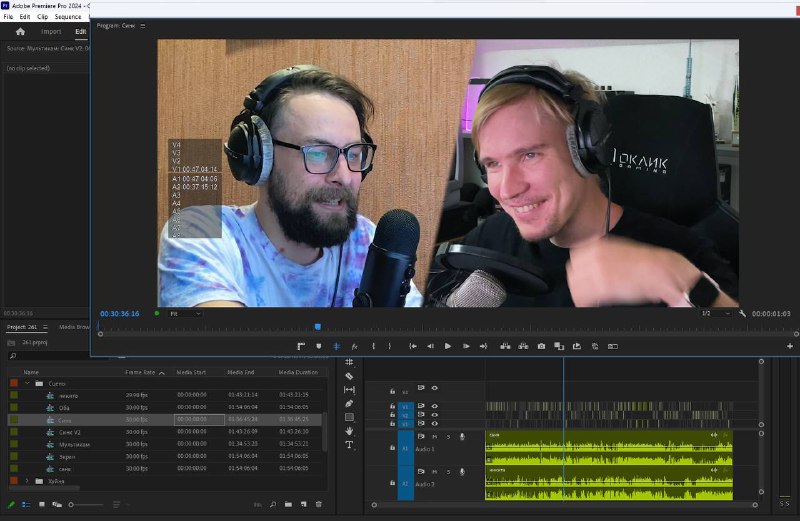Open the 1/2 playback resolution dropdown
This screenshot has height=521, width=800.
coord(716,313)
